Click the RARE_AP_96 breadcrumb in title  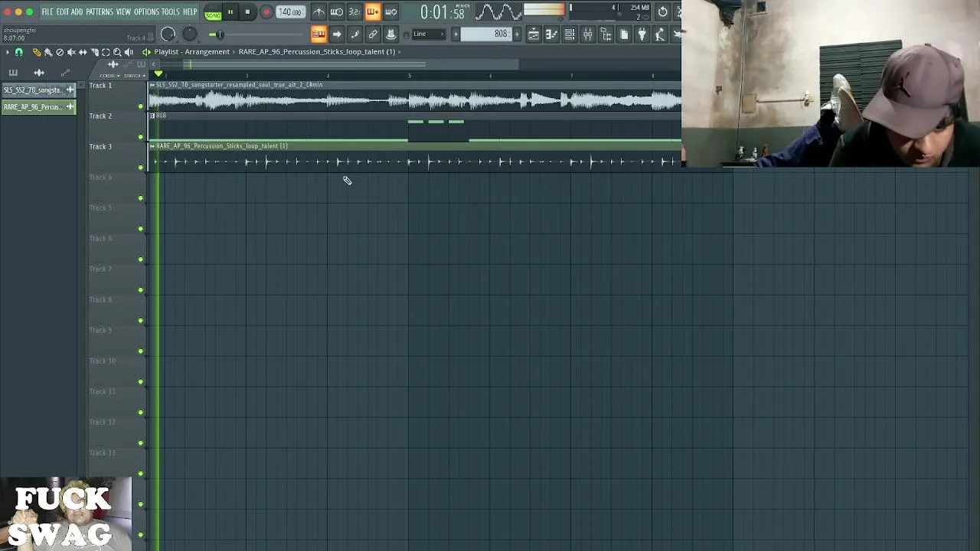(x=317, y=52)
